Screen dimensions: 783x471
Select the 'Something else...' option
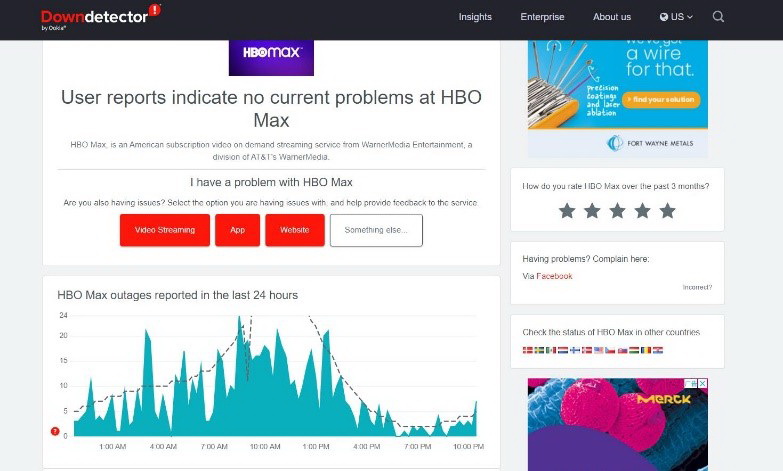point(376,230)
